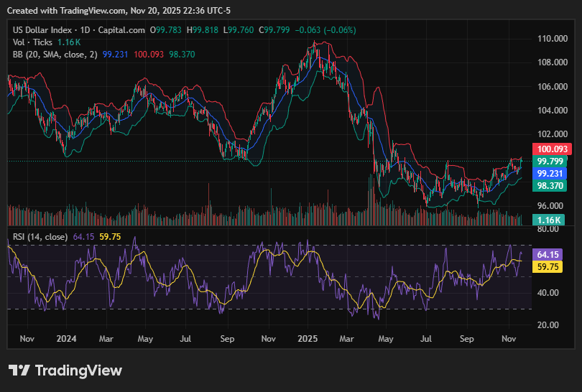Viewport: 582px width, 392px height.
Task: Click the red 100.093 upper band price tag
Action: 550,149
